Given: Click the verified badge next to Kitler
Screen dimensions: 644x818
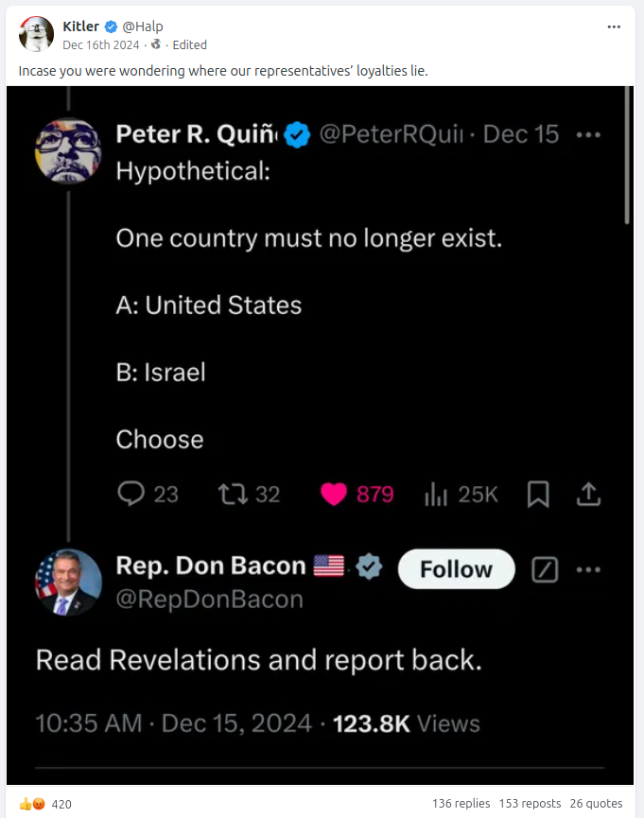Looking at the screenshot, I should pos(111,26).
